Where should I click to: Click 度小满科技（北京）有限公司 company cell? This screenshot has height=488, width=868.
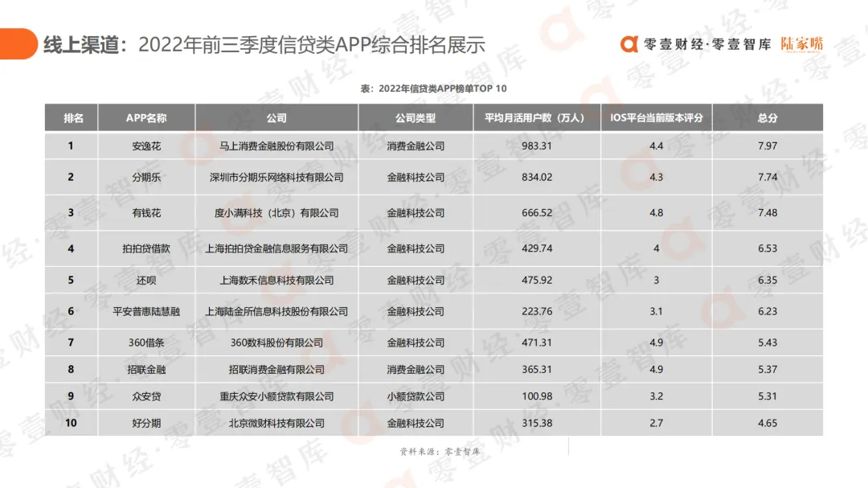point(276,213)
